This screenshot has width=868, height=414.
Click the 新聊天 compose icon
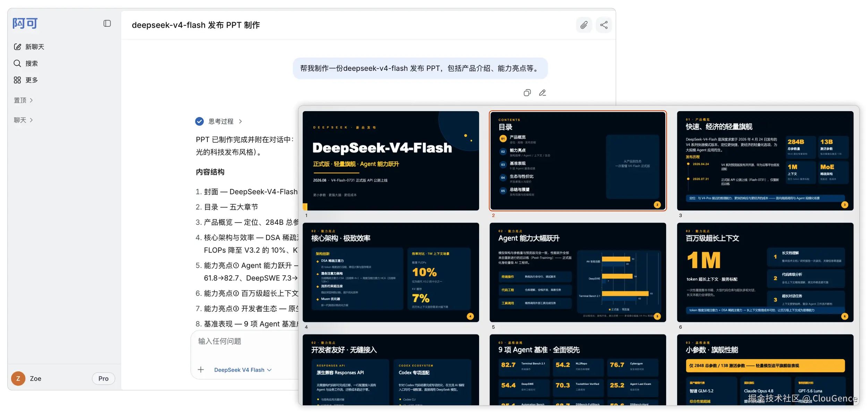pyautogui.click(x=17, y=47)
